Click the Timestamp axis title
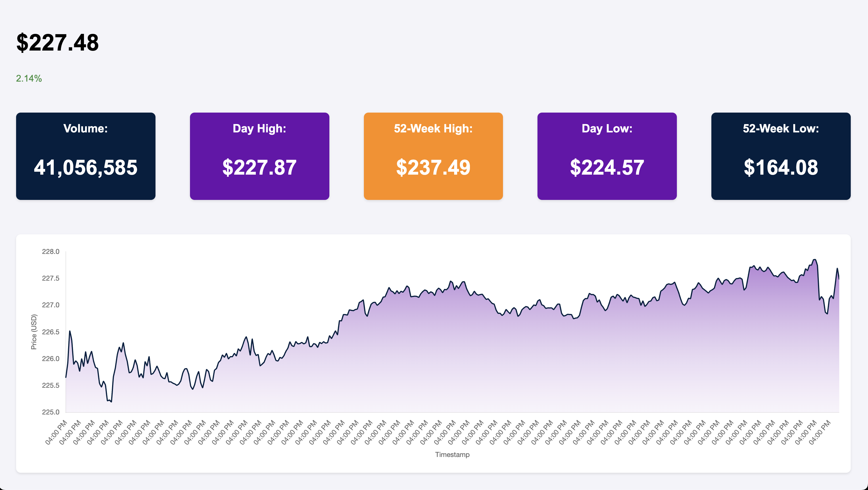 coord(452,455)
